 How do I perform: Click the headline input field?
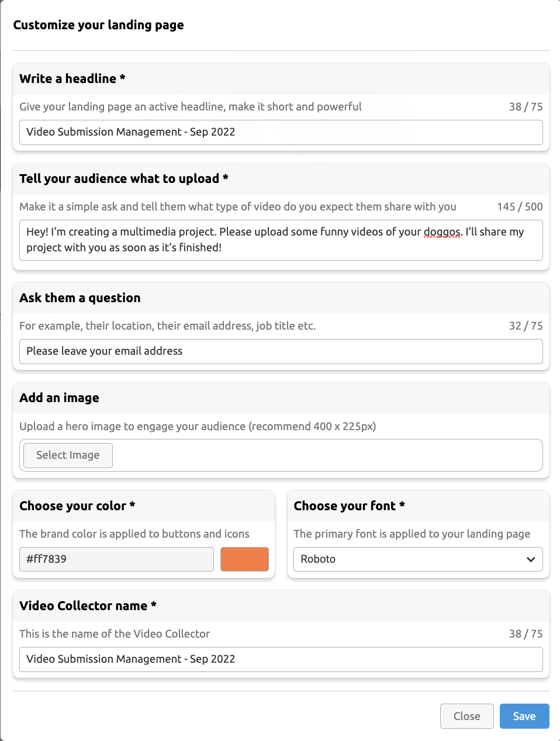click(281, 132)
